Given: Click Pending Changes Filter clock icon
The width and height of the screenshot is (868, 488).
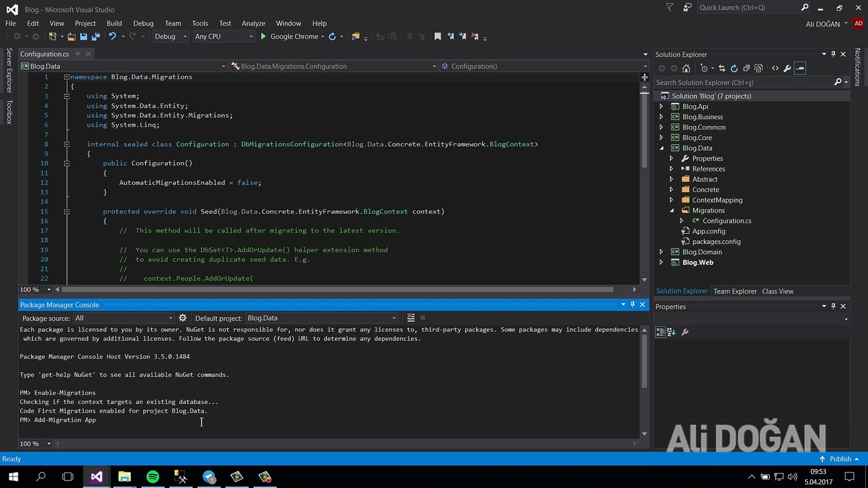Looking at the screenshot, I should [x=704, y=68].
